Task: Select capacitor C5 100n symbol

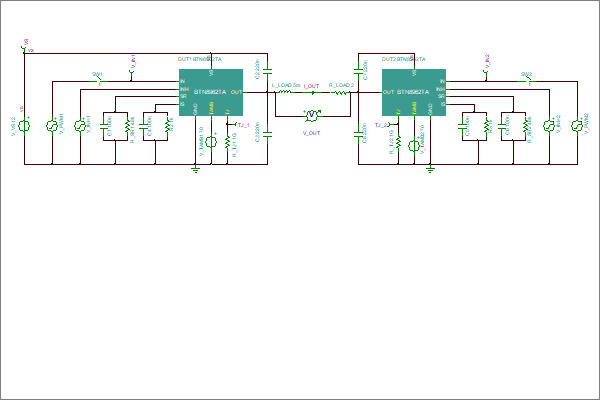Action: coord(462,126)
